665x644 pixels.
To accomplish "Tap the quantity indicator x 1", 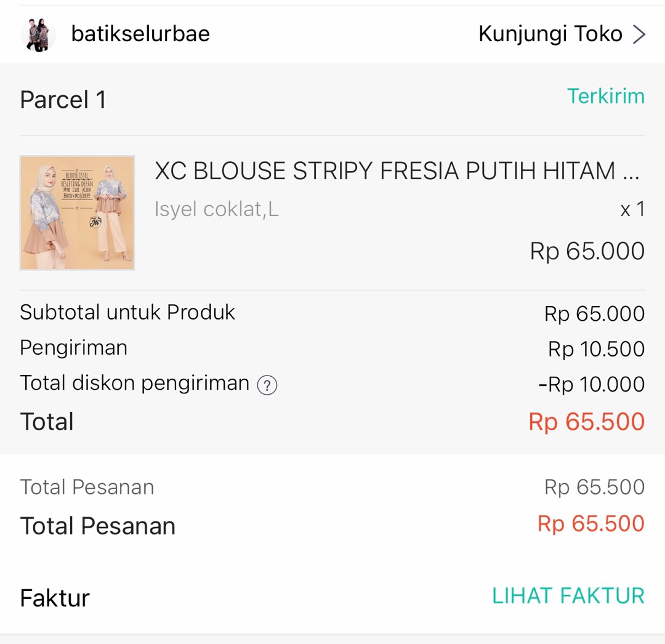I will click(x=631, y=209).
